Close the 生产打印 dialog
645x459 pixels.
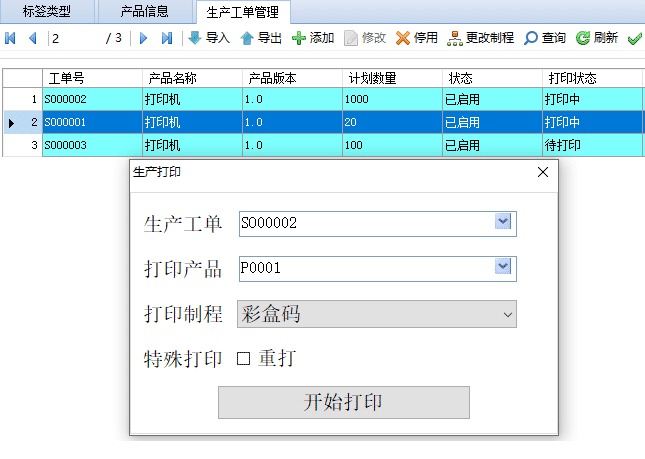coord(543,172)
